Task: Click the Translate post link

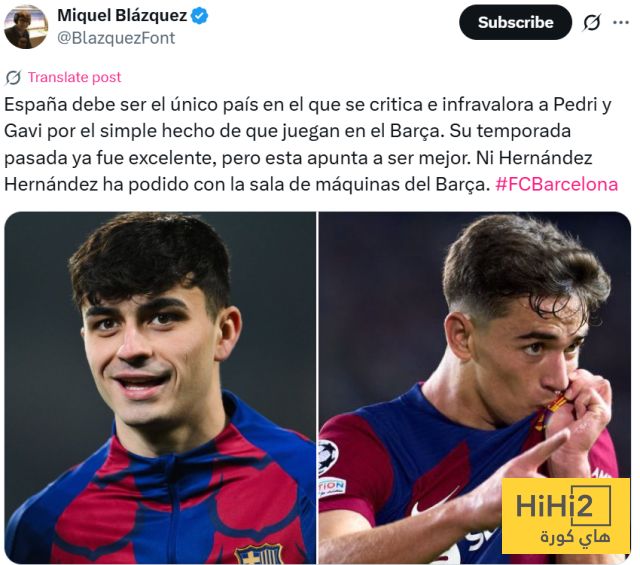Action: coord(74,77)
